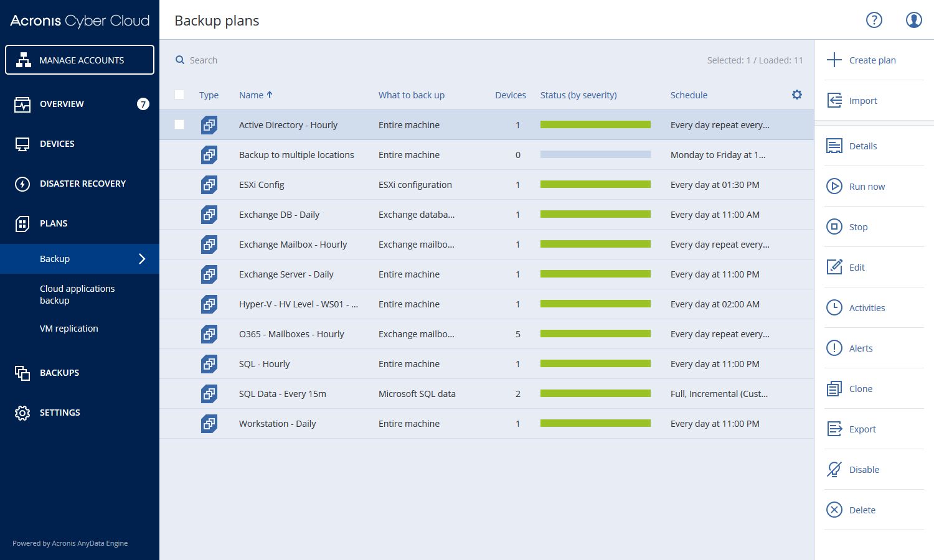Click the Disable plan icon
This screenshot has height=560, width=934.
click(834, 469)
